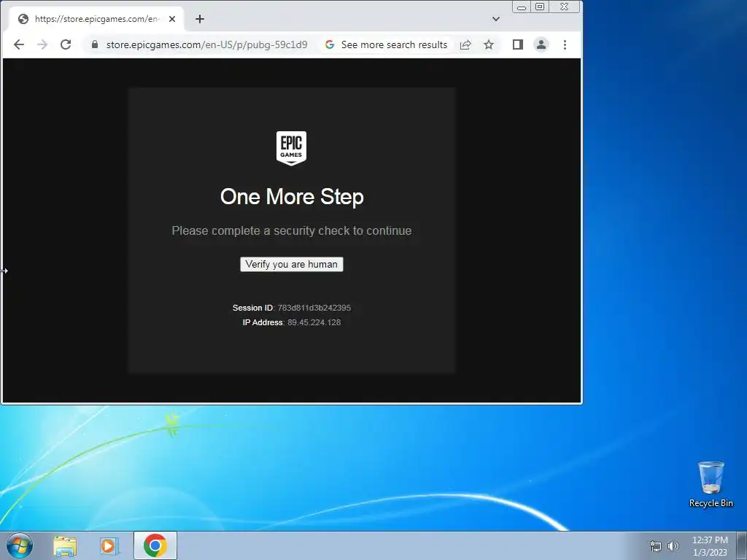Open Windows Explorer from the taskbar

pos(65,546)
